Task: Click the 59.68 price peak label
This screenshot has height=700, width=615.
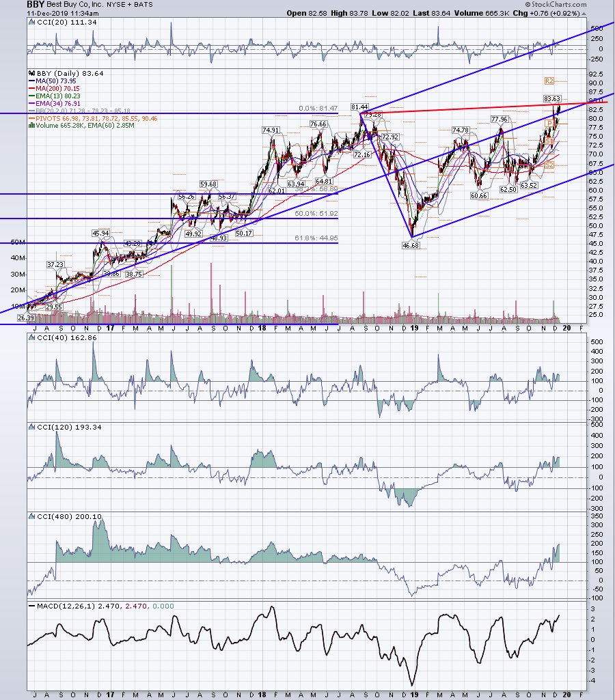Action: point(208,184)
